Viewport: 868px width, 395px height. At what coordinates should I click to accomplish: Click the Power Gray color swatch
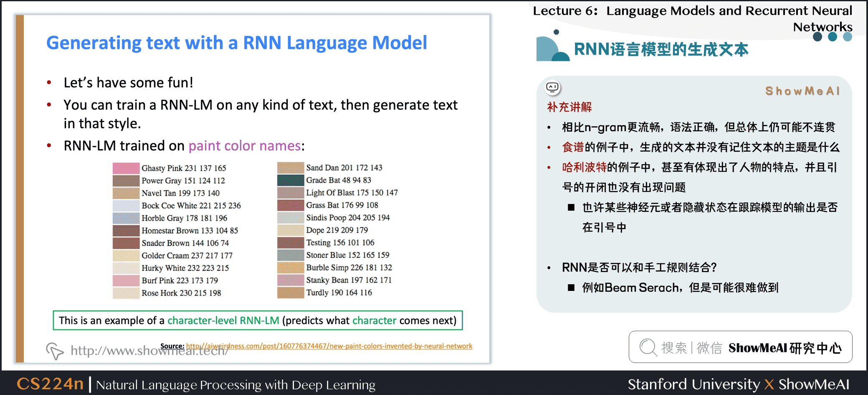click(126, 181)
